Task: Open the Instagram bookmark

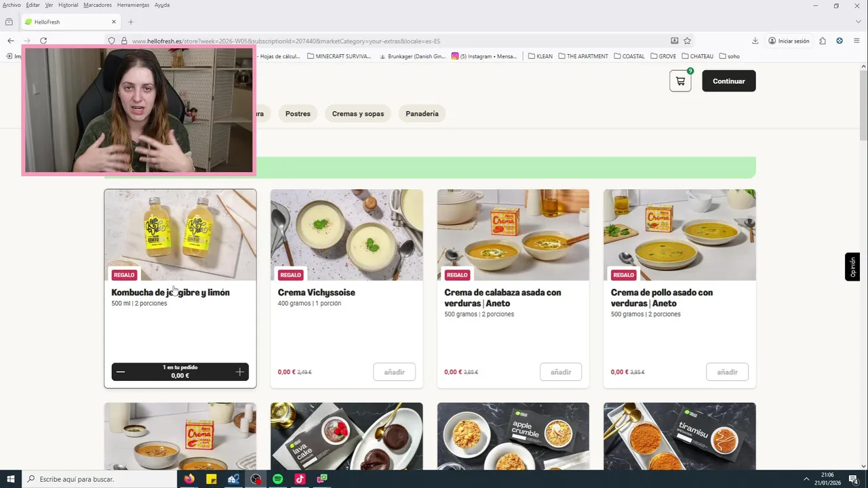Action: (x=484, y=56)
